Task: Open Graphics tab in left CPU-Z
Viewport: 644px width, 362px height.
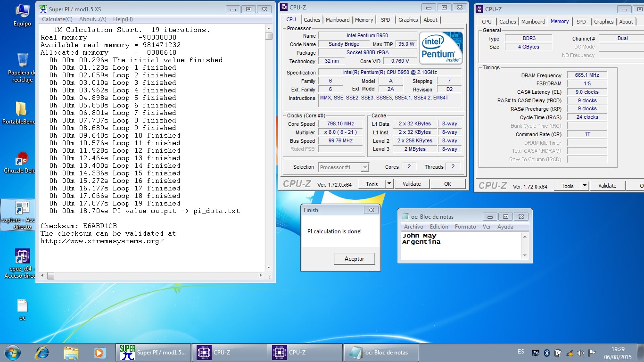Action: click(408, 20)
